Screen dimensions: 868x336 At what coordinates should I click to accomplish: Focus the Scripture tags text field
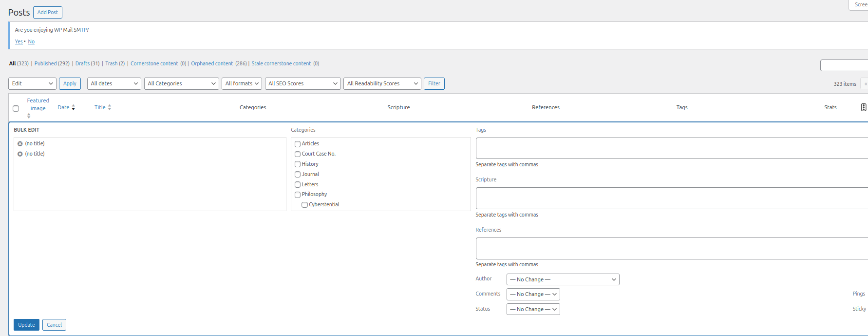click(x=672, y=198)
